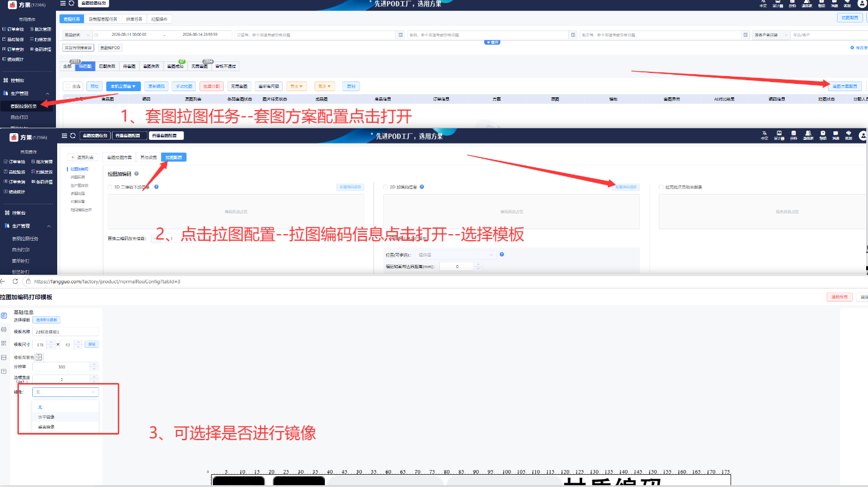Viewport: 868px width, 487px height.
Task: Switch to the 拉图操作 tab
Action: 159,19
